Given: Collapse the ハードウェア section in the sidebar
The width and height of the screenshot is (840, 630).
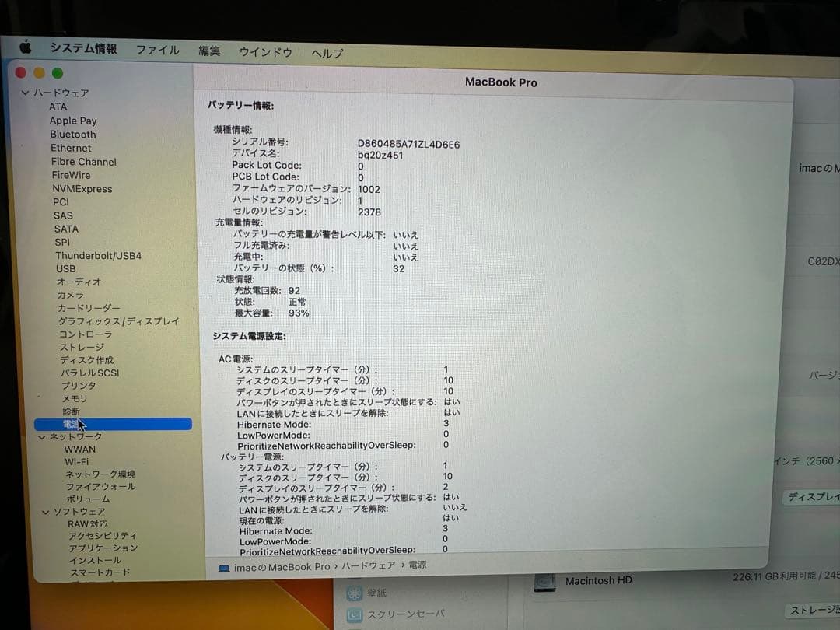Looking at the screenshot, I should click(x=26, y=93).
